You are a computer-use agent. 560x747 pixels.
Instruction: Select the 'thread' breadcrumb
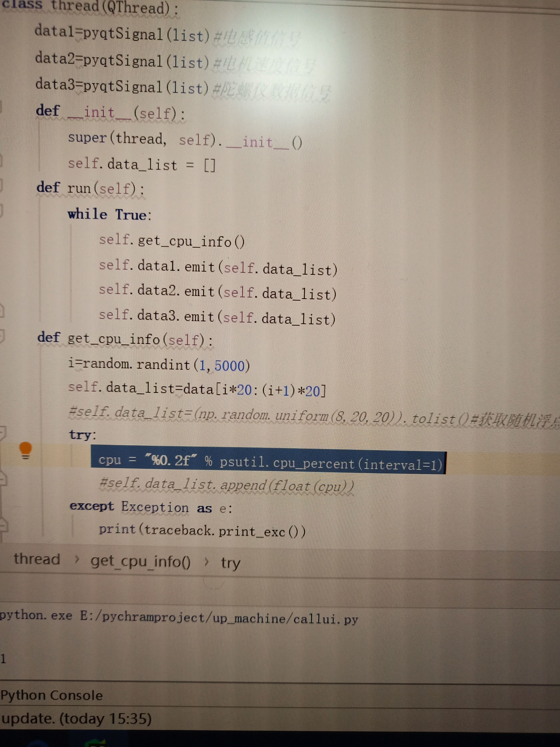coord(37,559)
